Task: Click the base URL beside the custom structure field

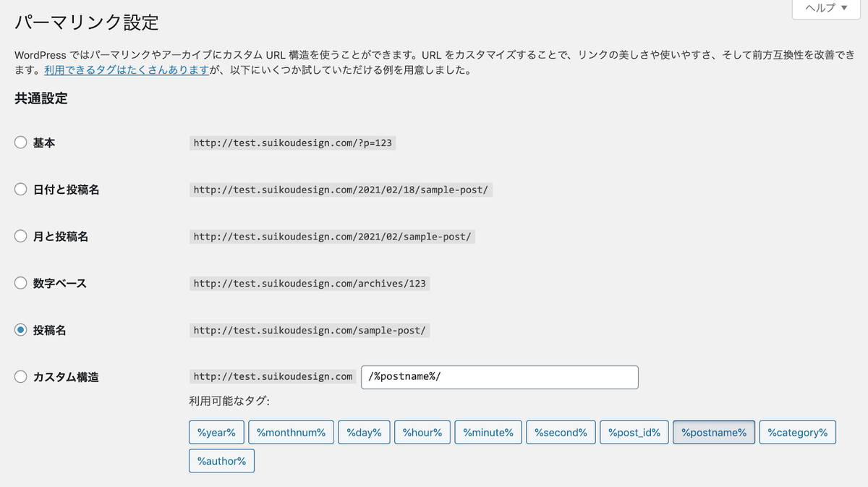Action: (x=273, y=377)
